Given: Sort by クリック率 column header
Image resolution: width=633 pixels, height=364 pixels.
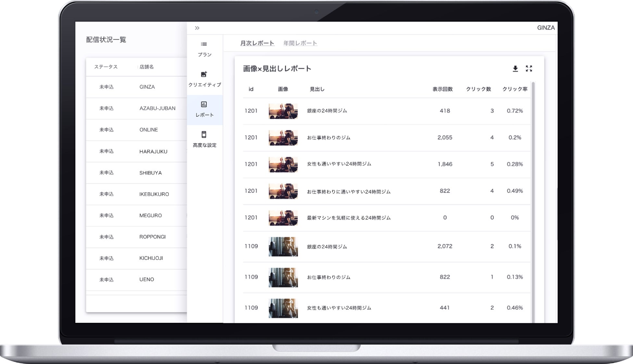Looking at the screenshot, I should (x=515, y=89).
